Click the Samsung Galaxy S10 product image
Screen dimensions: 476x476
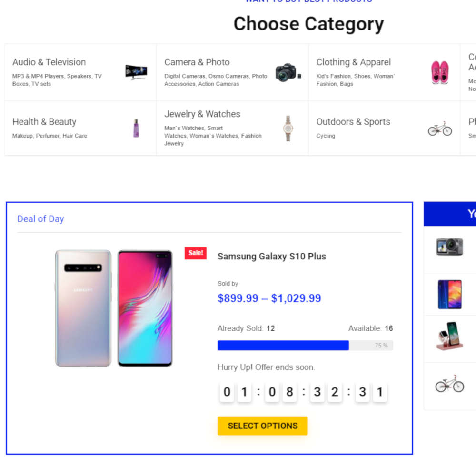(x=114, y=308)
